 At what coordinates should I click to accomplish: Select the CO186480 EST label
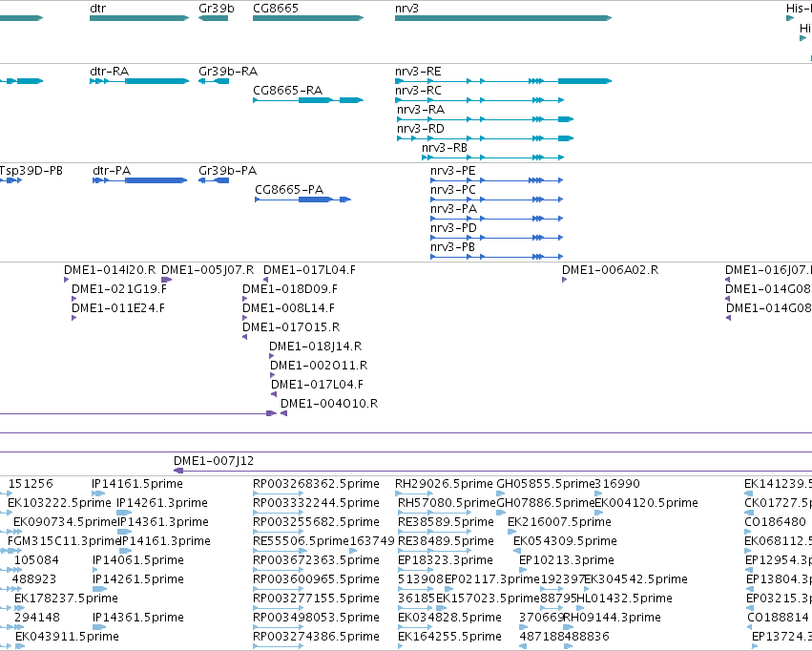click(775, 522)
